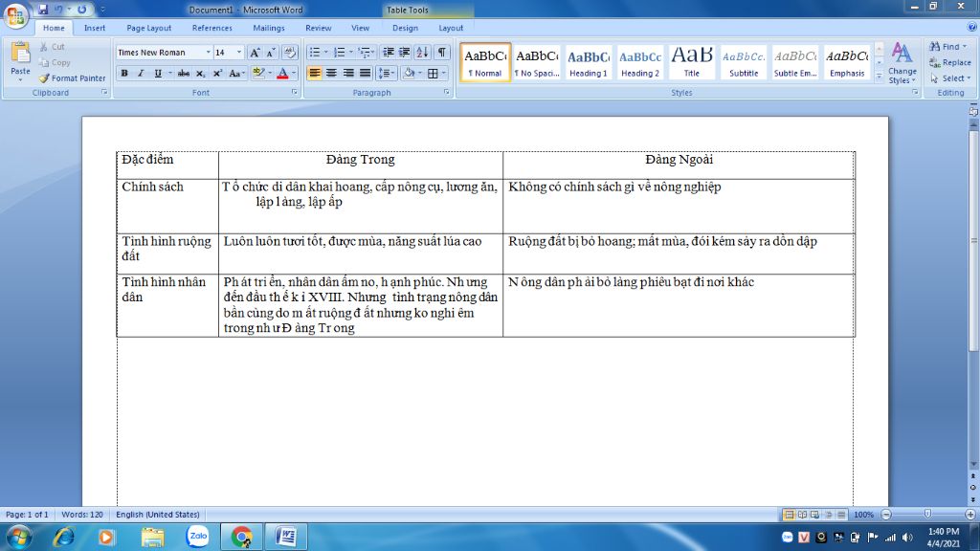Screen dimensions: 980x551
Task: Shrink font size with A down-arrow
Action: [x=271, y=53]
